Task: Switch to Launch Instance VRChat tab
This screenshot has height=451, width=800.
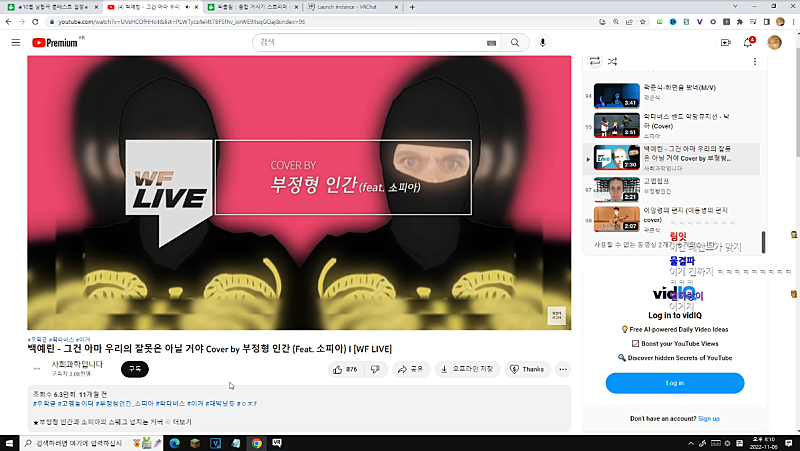Action: pyautogui.click(x=352, y=7)
